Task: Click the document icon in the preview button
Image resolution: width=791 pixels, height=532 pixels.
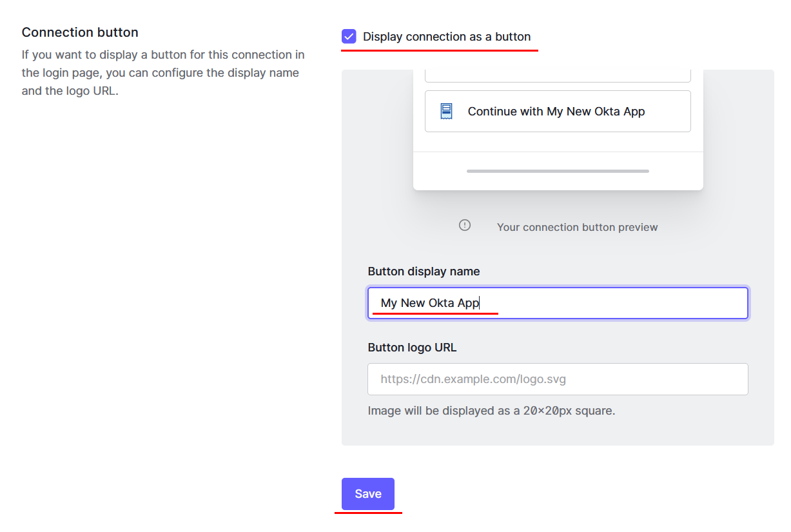Action: click(446, 112)
